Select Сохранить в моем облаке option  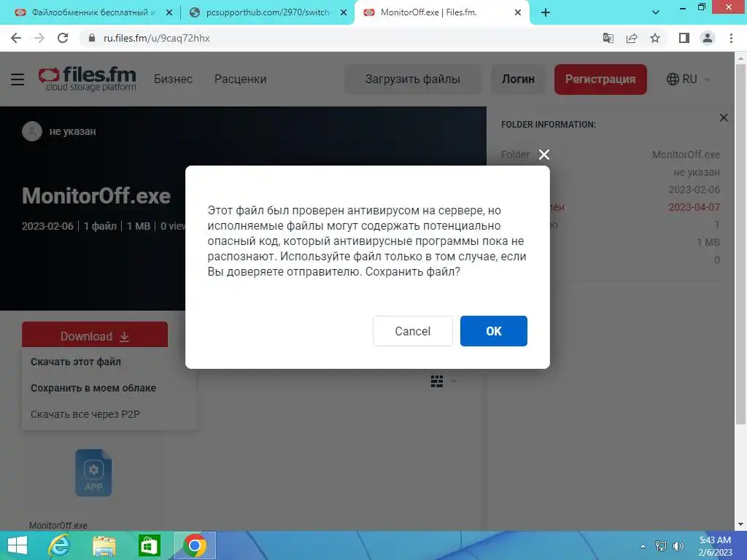tap(93, 388)
